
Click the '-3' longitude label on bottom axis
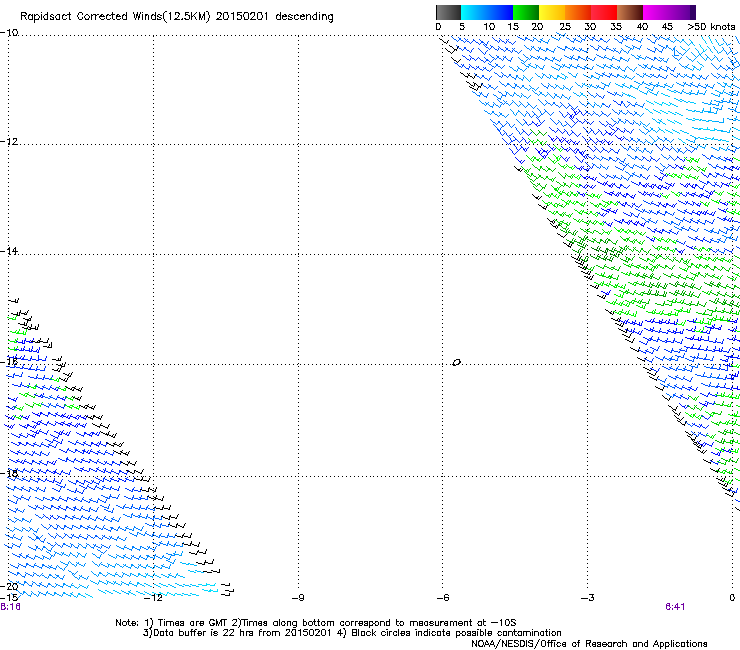587,598
